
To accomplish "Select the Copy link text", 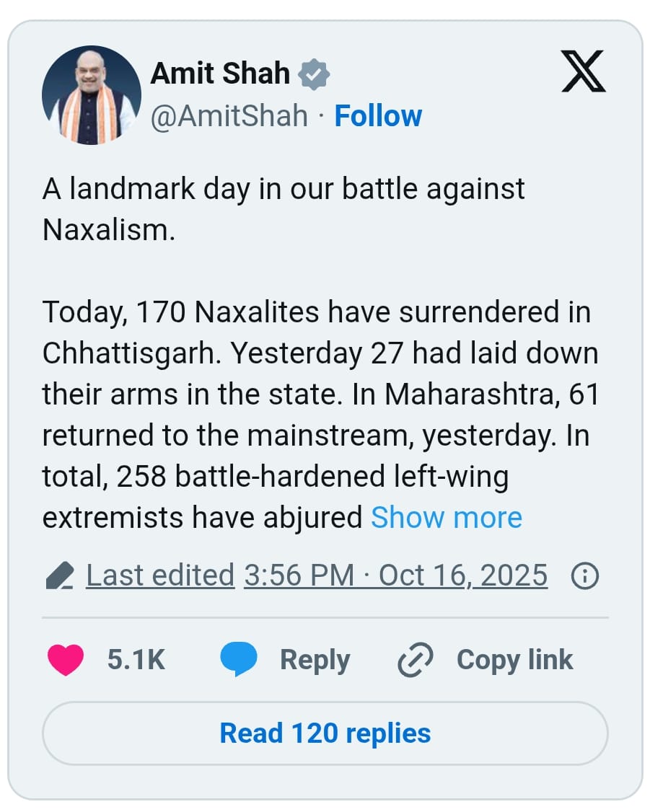I will 514,660.
